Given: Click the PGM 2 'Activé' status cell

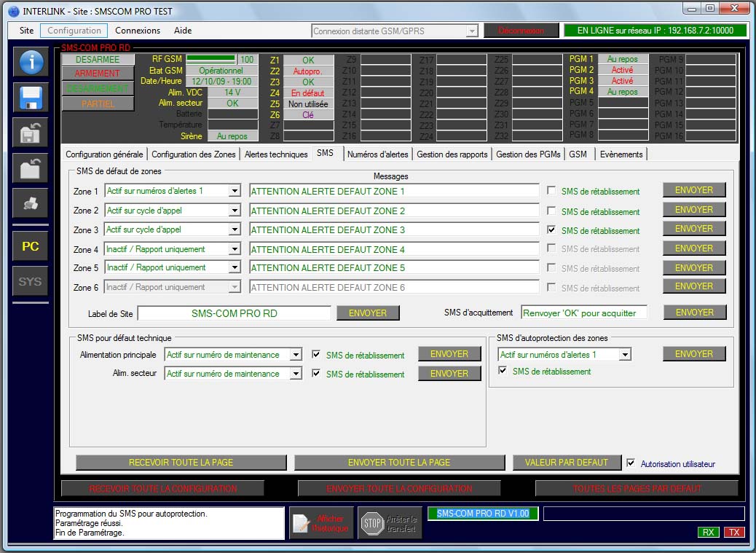Looking at the screenshot, I should pos(622,70).
